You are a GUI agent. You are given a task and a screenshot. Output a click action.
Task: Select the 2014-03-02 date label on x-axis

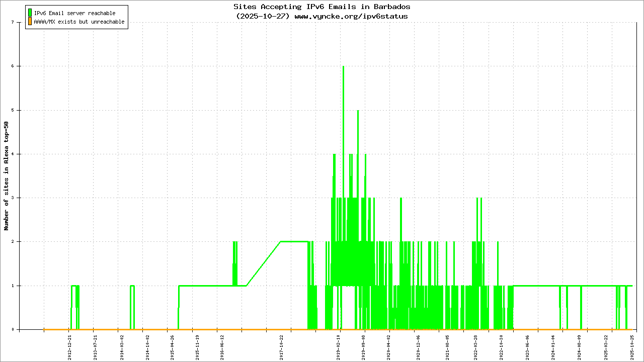coord(121,346)
